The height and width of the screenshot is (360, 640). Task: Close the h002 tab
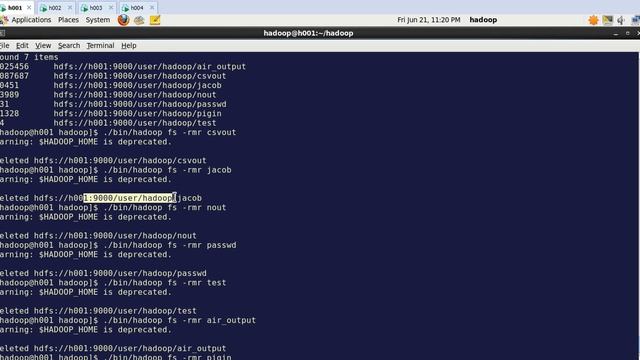coord(70,8)
